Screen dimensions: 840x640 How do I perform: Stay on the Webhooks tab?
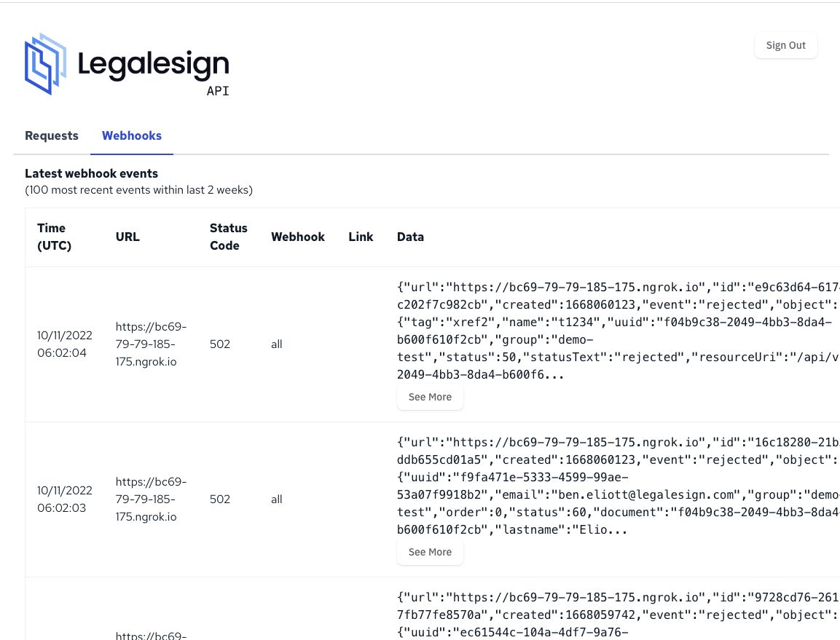coord(132,135)
